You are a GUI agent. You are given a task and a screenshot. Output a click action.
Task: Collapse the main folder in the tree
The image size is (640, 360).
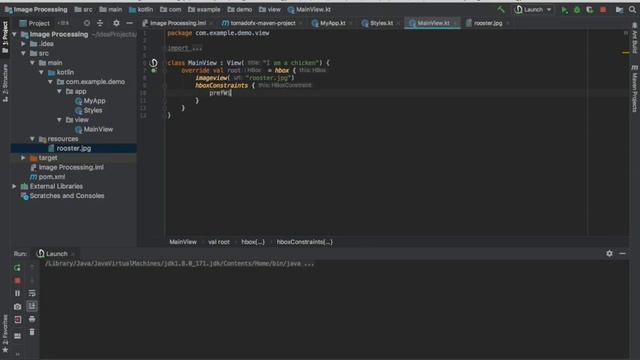(33, 63)
